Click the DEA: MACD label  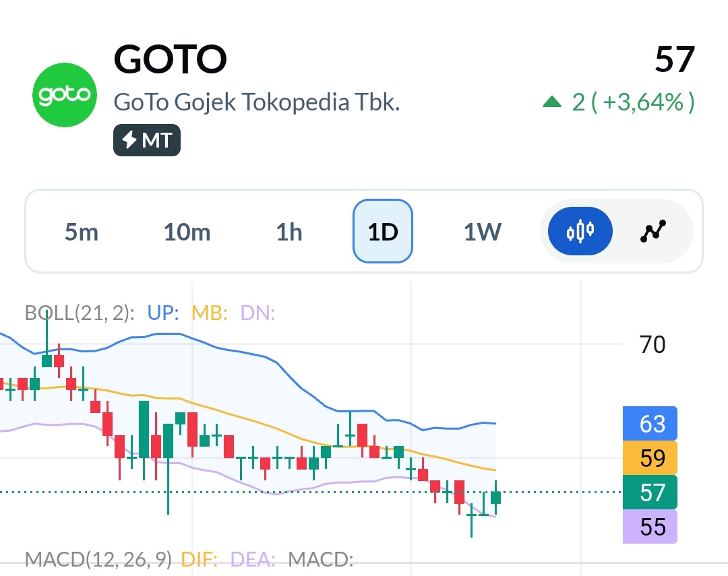[253, 559]
